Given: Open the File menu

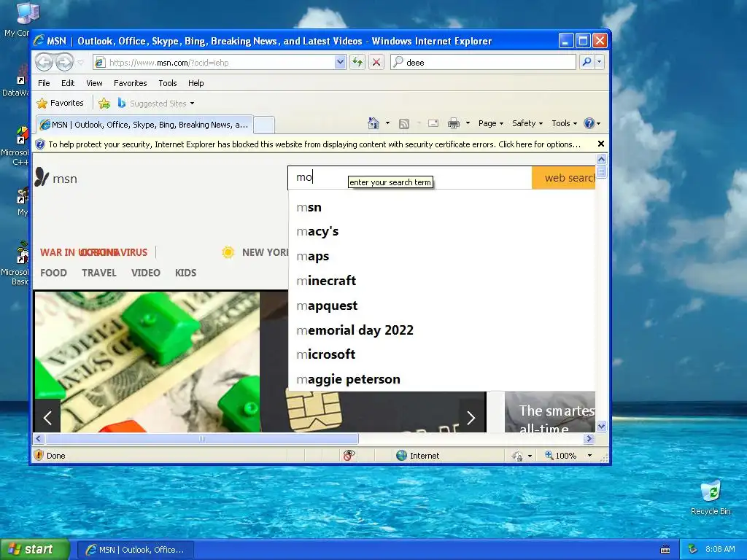Looking at the screenshot, I should [x=44, y=83].
